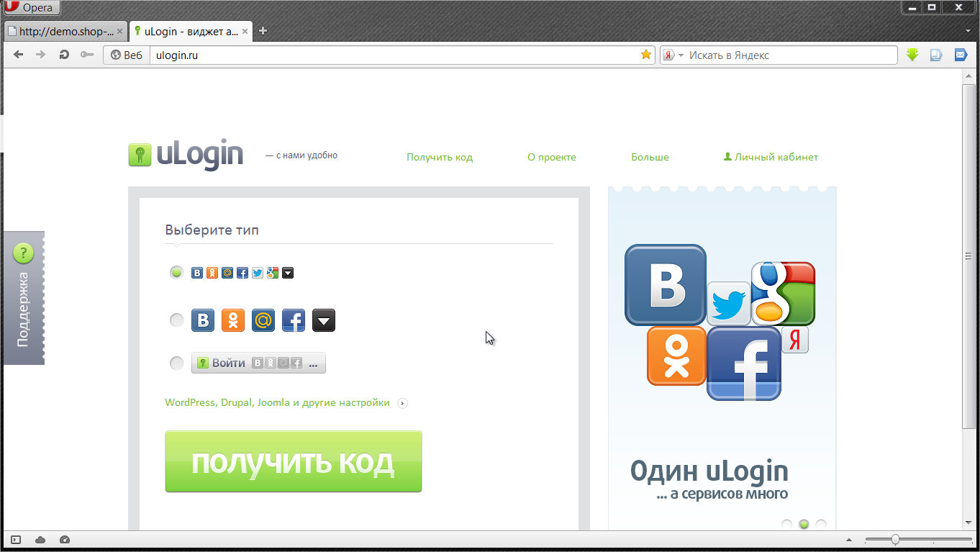Select the first banner slide dot
Screen dimensions: 980x552
click(x=786, y=524)
